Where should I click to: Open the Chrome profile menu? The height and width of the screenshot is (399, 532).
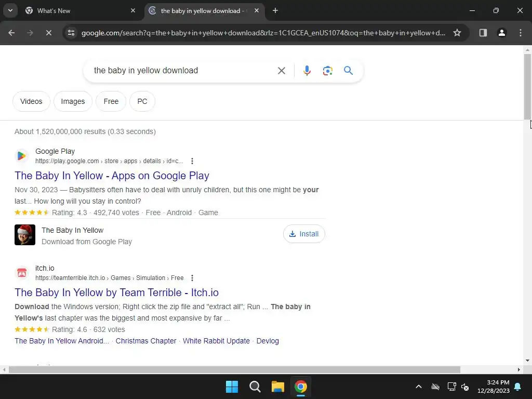502,33
